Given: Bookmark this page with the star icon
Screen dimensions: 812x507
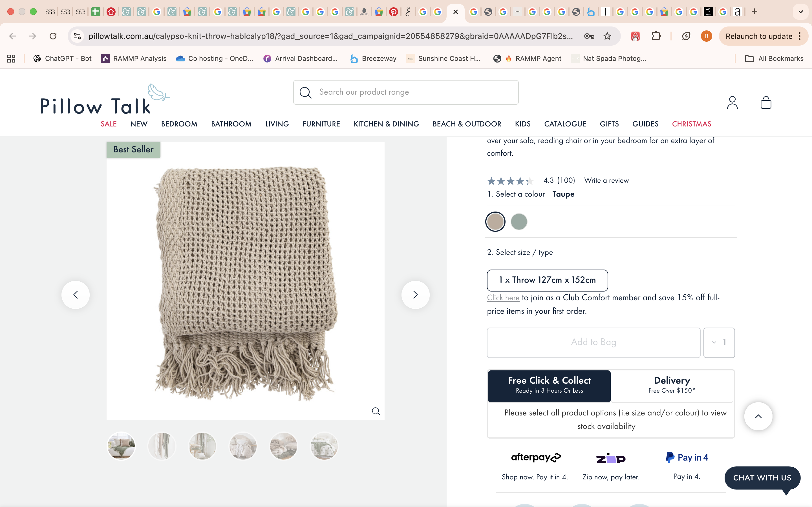Looking at the screenshot, I should [607, 36].
